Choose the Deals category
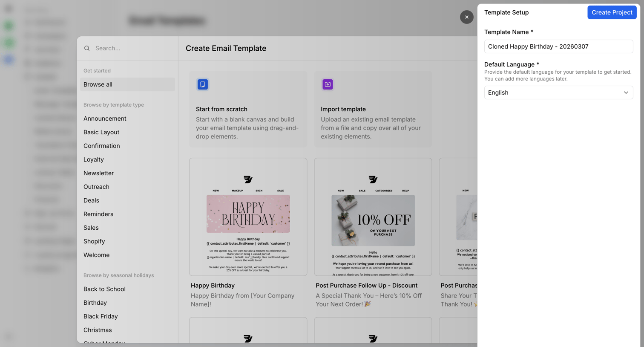The image size is (644, 347). (x=91, y=200)
